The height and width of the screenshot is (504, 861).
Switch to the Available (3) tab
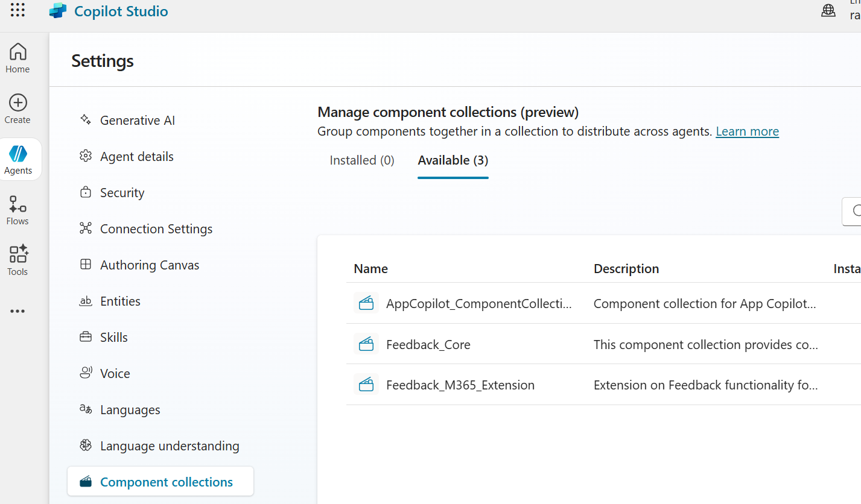click(x=453, y=160)
